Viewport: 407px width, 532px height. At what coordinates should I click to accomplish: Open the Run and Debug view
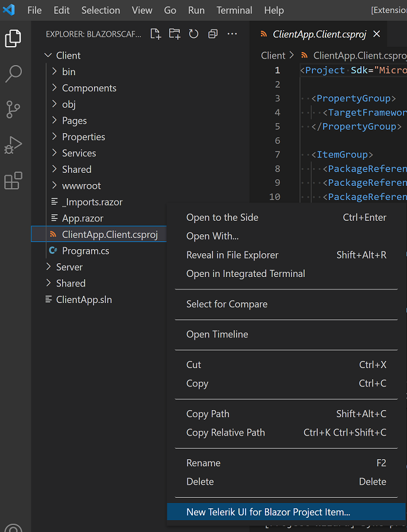[x=13, y=145]
